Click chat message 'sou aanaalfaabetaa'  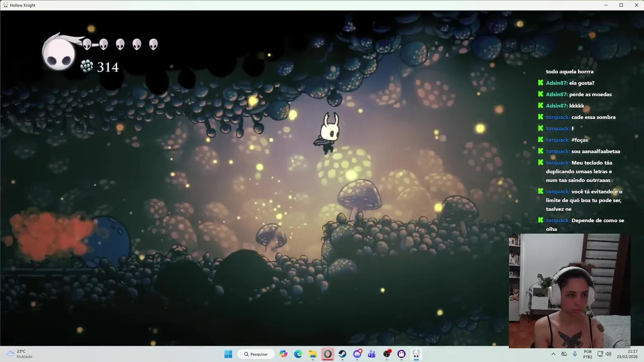tap(596, 151)
